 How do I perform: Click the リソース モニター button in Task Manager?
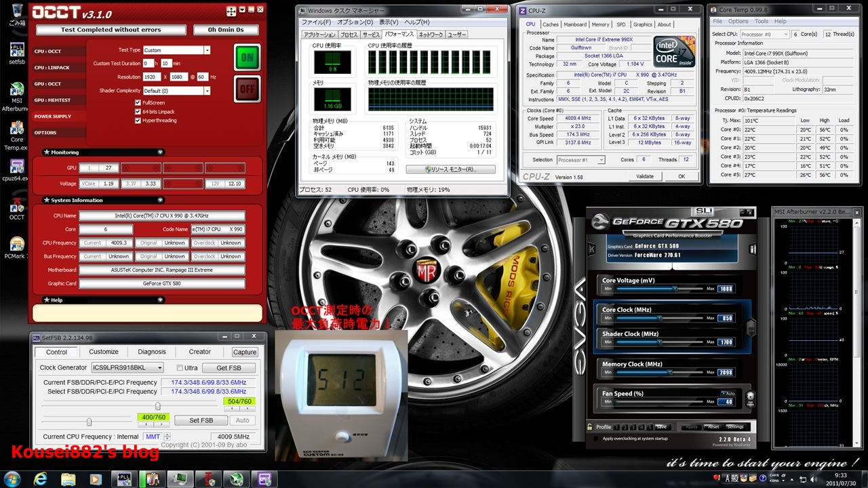point(451,169)
